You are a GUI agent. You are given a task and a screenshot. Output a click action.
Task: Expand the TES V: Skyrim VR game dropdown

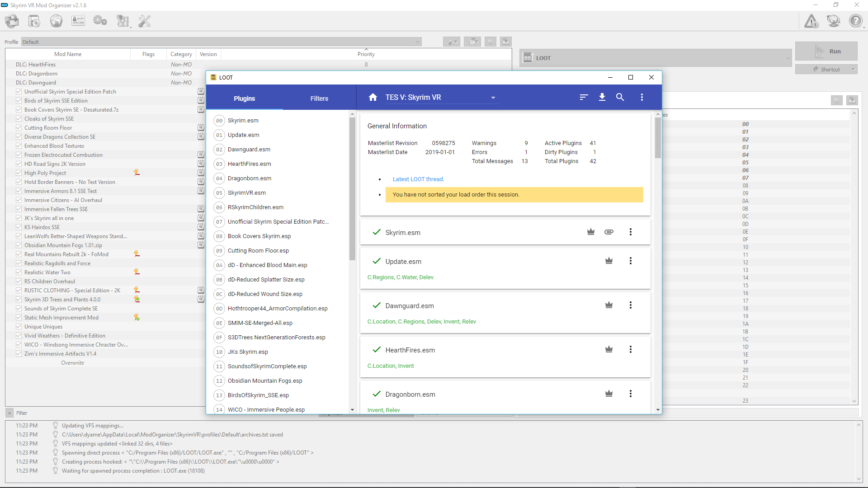click(441, 97)
